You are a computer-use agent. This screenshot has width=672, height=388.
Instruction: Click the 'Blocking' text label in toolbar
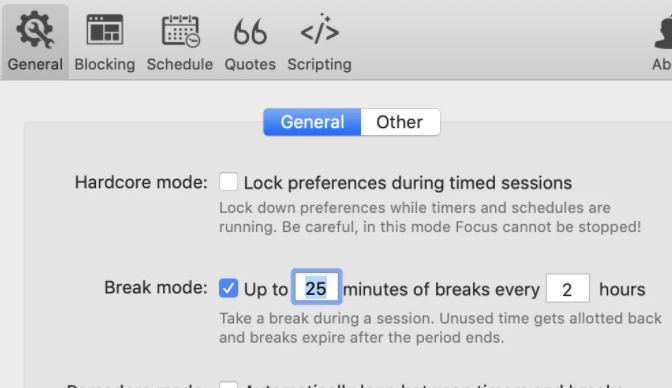(105, 64)
